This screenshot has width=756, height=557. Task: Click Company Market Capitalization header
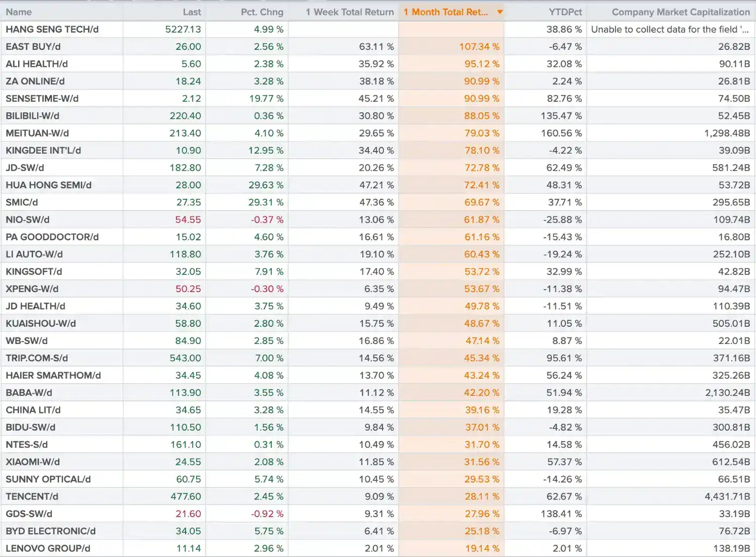pos(681,12)
